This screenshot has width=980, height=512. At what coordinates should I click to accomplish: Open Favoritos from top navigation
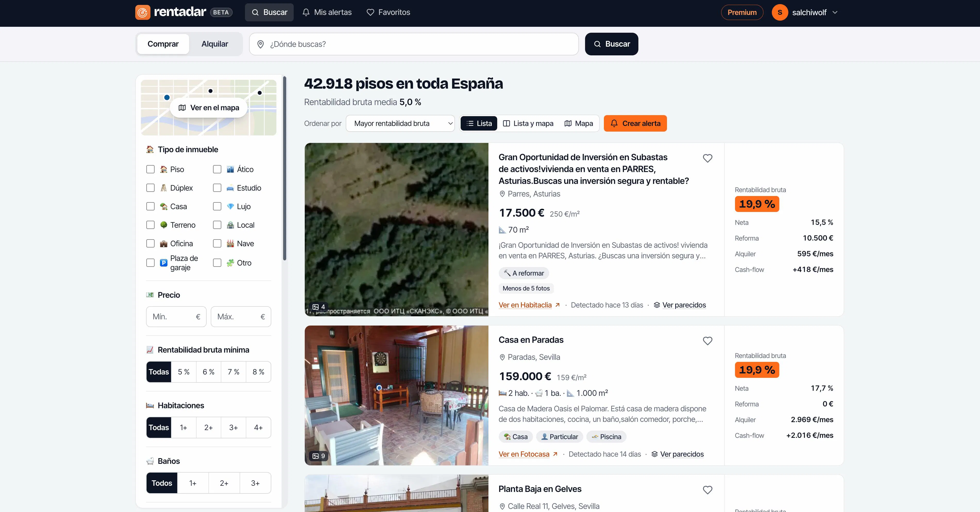(388, 12)
